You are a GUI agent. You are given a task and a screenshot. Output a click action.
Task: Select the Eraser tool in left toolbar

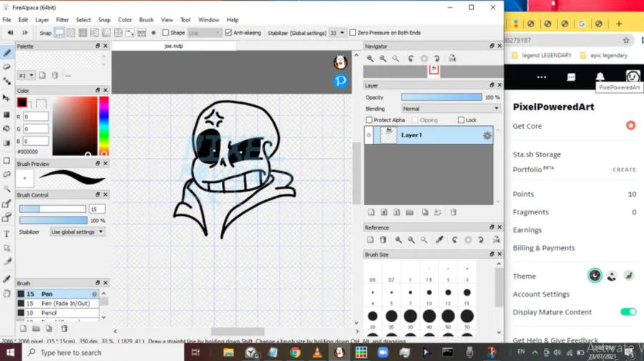click(x=6, y=66)
